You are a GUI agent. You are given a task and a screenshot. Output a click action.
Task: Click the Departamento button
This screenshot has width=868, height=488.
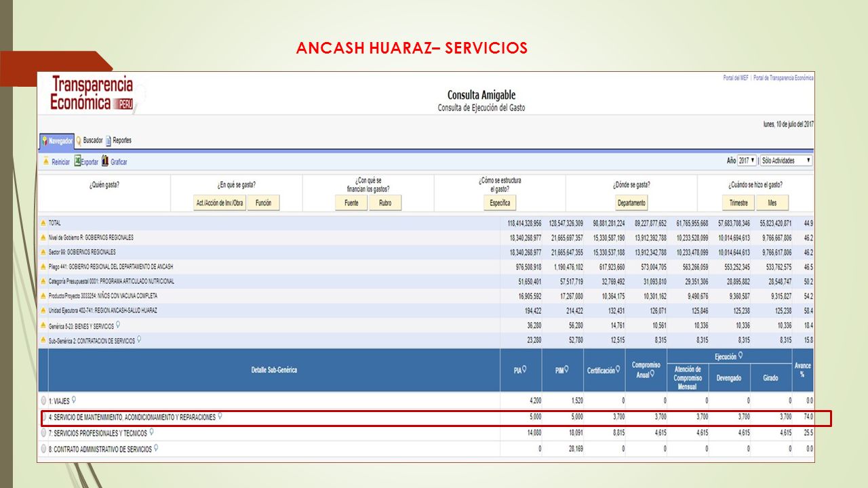pos(631,203)
